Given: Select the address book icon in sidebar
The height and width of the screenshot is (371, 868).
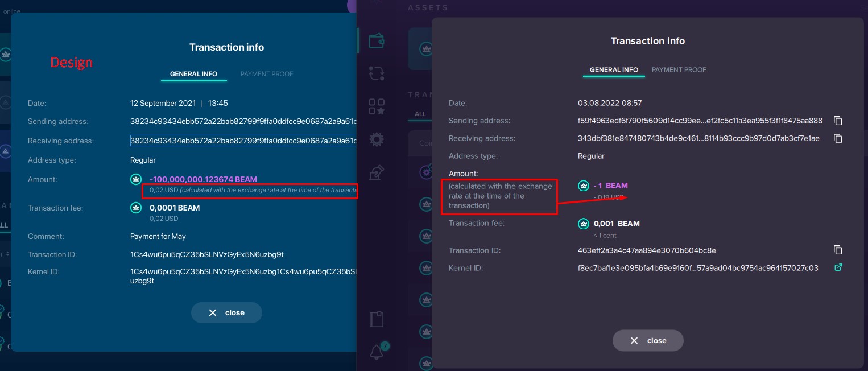Looking at the screenshot, I should [376, 172].
